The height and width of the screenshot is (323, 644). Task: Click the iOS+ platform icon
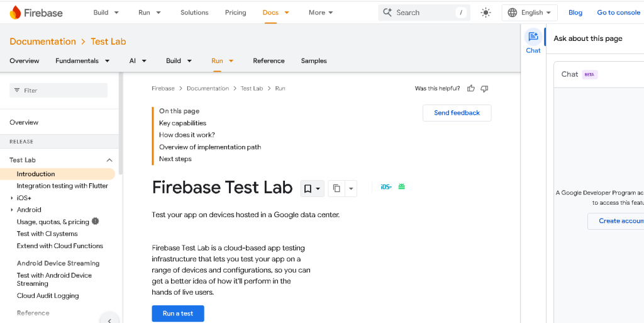pos(386,186)
